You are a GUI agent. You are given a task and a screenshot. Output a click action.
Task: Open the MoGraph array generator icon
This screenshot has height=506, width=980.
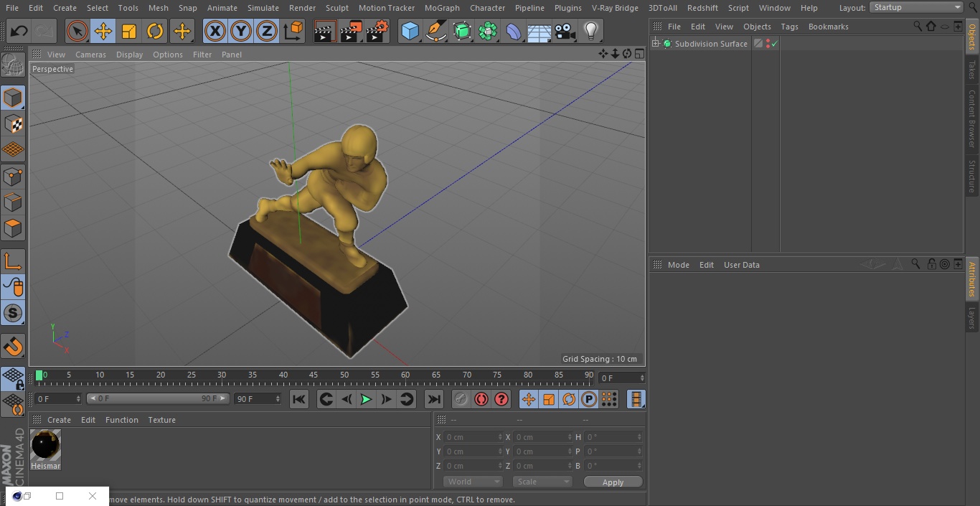coord(488,31)
